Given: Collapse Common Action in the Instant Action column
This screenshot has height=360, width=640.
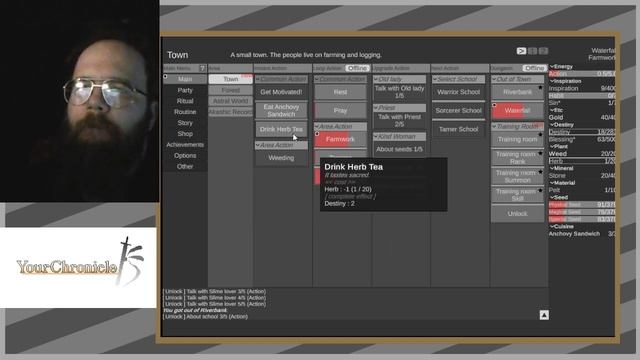Looking at the screenshot, I should 281,79.
